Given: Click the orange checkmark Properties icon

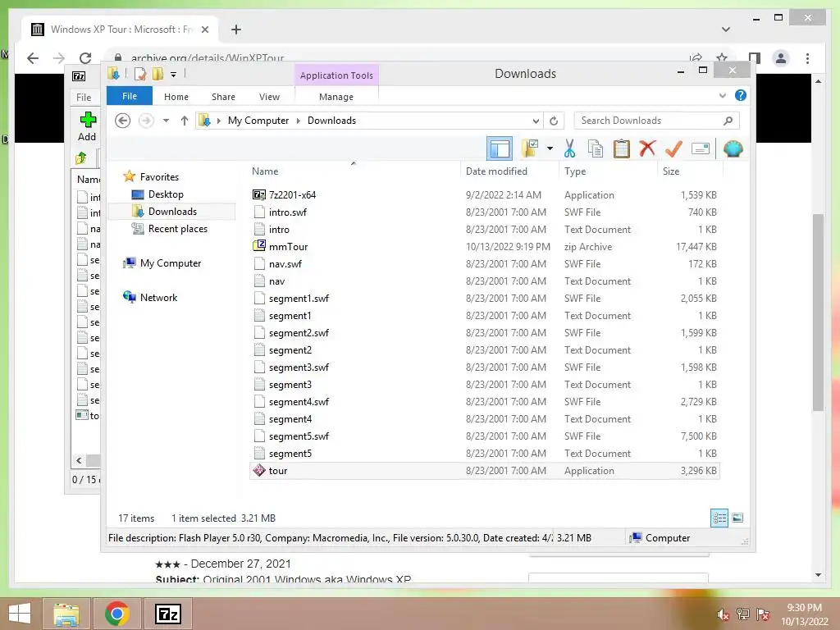Looking at the screenshot, I should click(673, 148).
